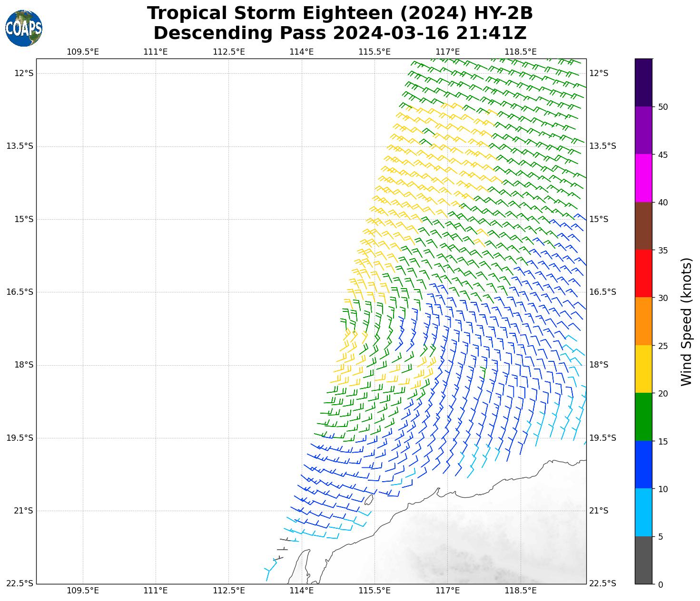Click the "Tropical Storm Eighteen (2024) HY-2B" title
The height and width of the screenshot is (601, 700).
pyautogui.click(x=340, y=13)
